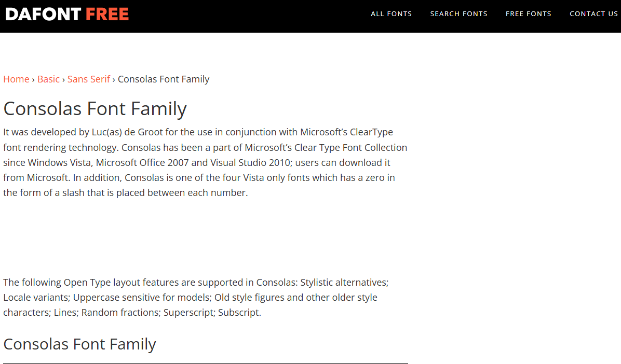The image size is (621, 364).
Task: Click the word "Subscript" in the features list
Action: tap(239, 313)
